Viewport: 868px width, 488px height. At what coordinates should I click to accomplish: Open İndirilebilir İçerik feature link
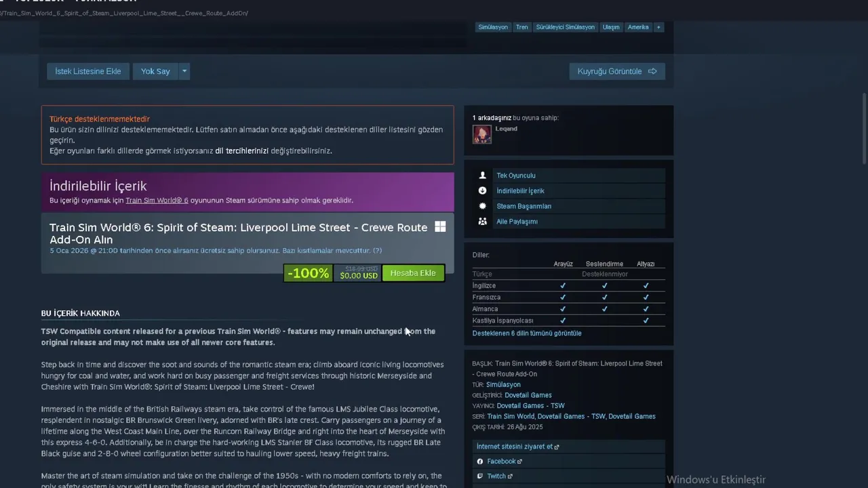(x=520, y=191)
